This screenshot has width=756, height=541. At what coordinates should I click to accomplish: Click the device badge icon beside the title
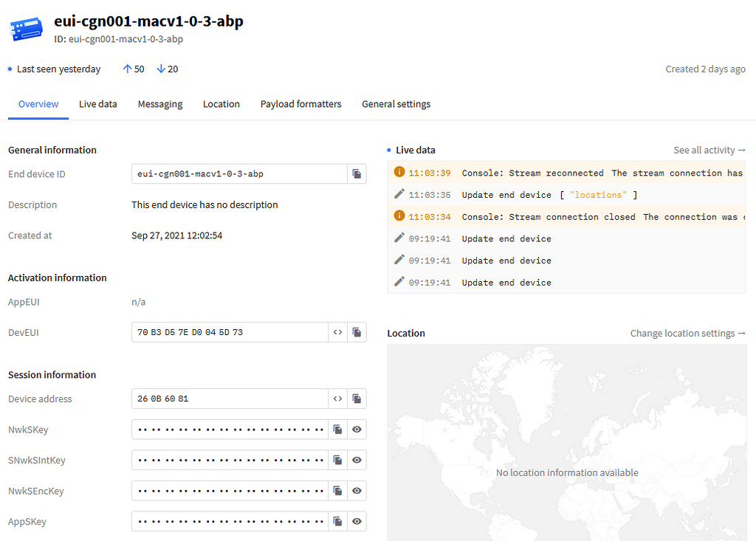(26, 30)
